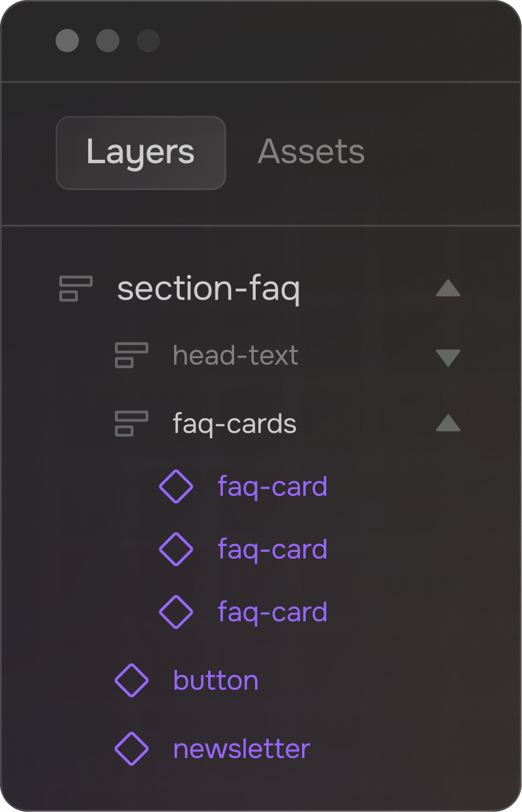
Task: Click the first window control dot
Action: pyautogui.click(x=67, y=41)
